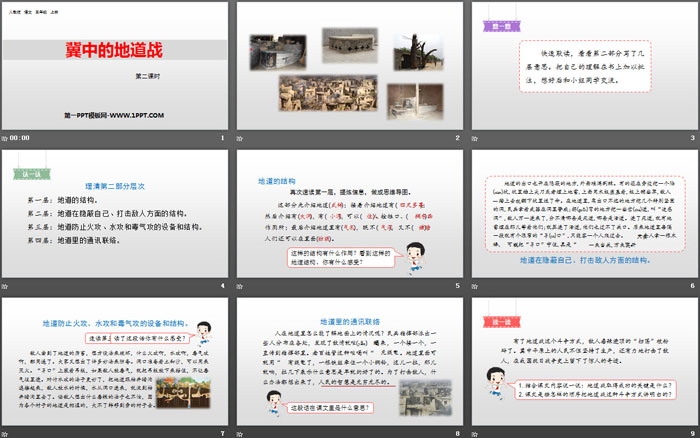Select slide 7 about 地道防止火攻
Screen dimensions: 700x438
(115, 361)
